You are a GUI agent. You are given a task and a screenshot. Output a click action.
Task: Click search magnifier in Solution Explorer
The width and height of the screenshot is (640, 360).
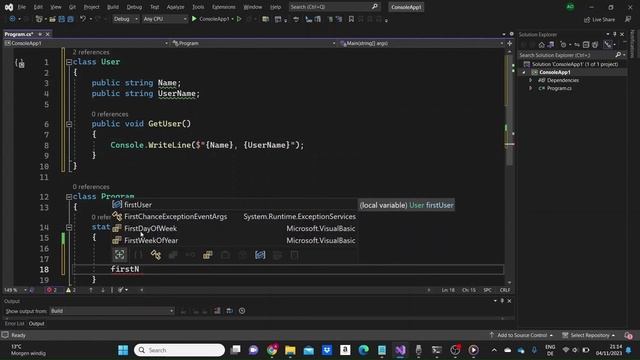[618, 55]
